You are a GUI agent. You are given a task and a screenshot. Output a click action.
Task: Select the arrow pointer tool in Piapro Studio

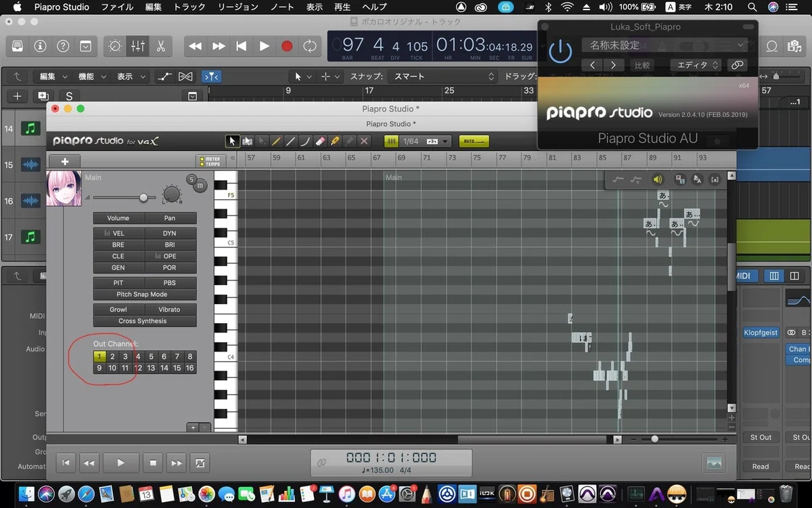coord(232,141)
